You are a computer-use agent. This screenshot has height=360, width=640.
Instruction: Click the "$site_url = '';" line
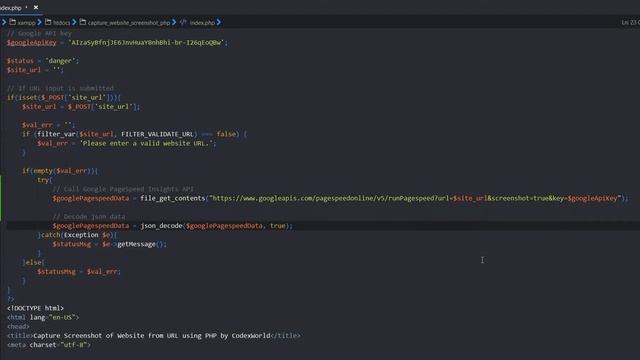point(35,70)
